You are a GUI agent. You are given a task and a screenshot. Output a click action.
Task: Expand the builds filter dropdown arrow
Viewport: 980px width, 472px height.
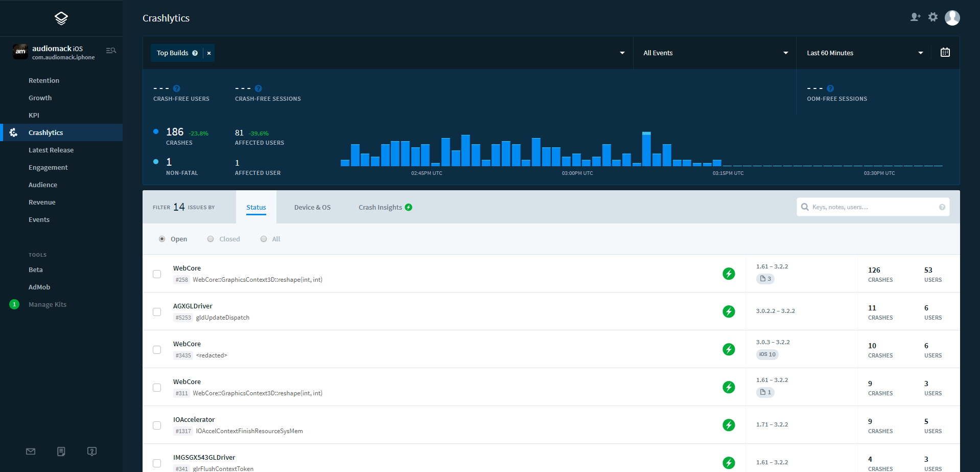tap(622, 53)
